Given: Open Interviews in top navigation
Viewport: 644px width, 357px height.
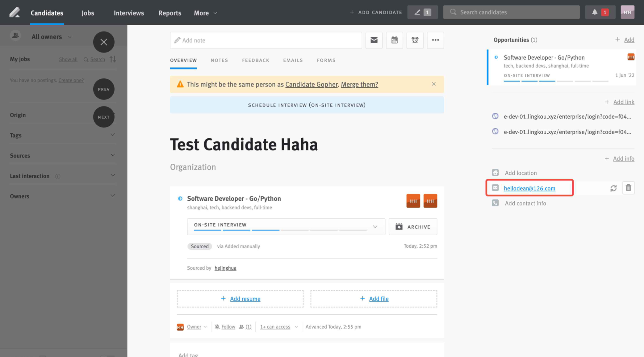Looking at the screenshot, I should pos(129,13).
